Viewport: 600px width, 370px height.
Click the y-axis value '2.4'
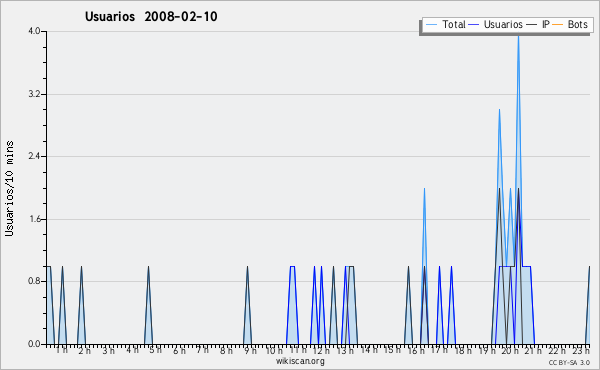(34, 156)
